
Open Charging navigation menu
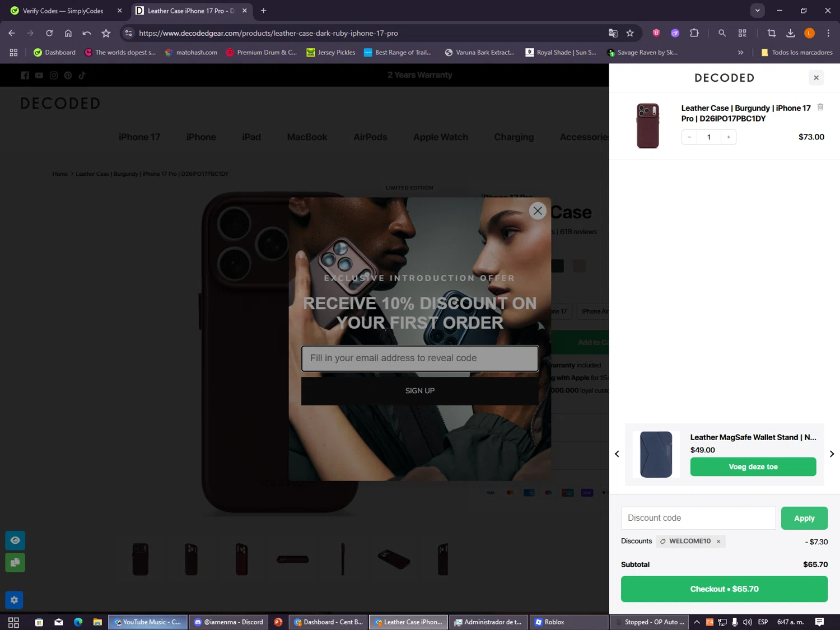514,137
